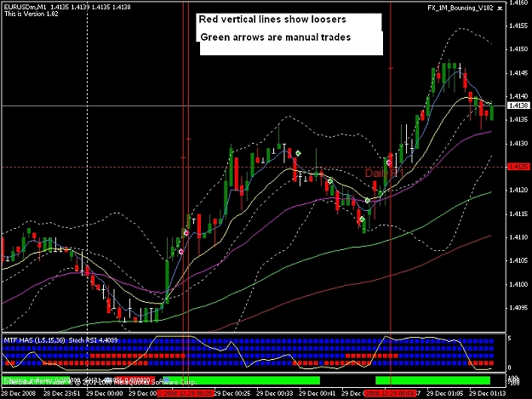Click the 'This is Version 1.02' label
Screen dimensions: 532x399
pos(31,14)
